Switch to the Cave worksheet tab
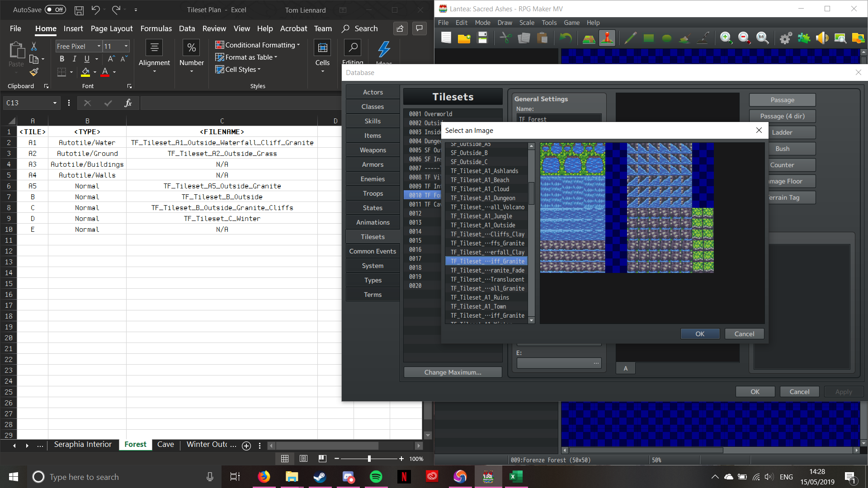 pos(165,445)
